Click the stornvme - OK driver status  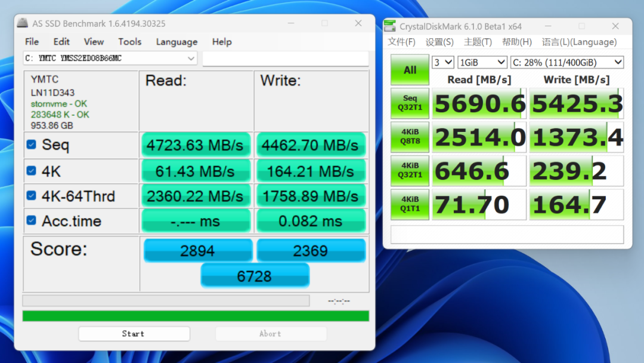(58, 104)
